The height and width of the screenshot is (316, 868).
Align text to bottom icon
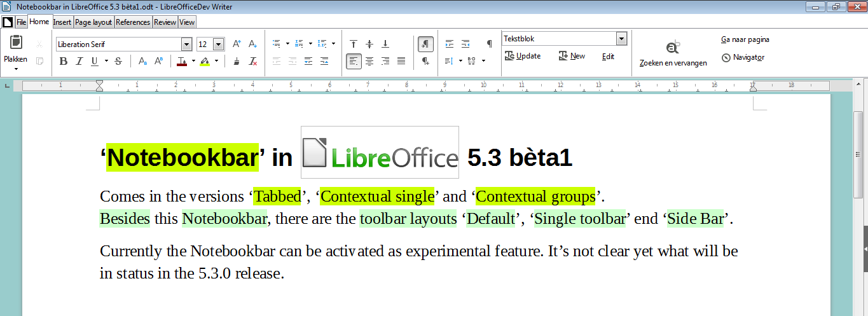[385, 44]
